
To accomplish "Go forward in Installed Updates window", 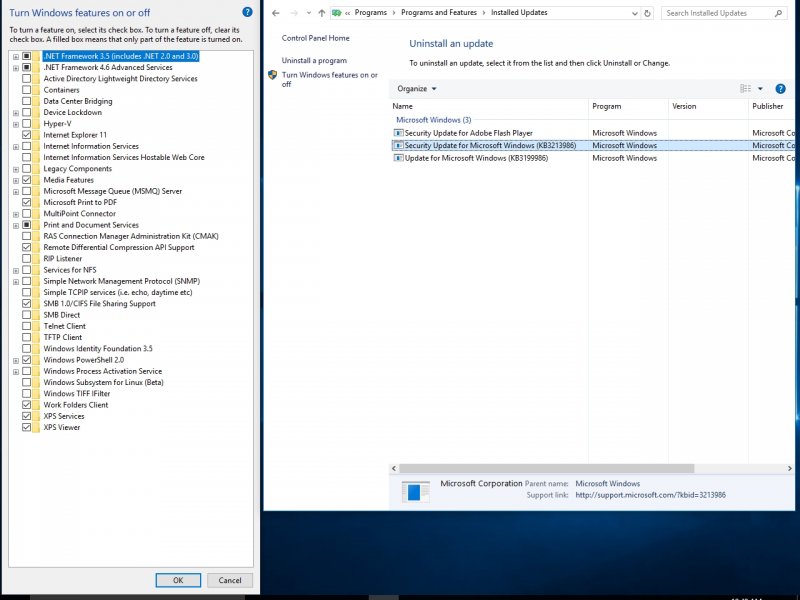I will coord(294,13).
